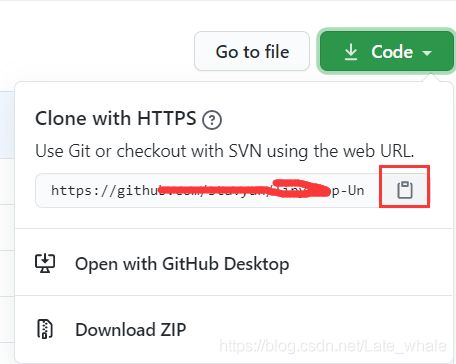Image resolution: width=456 pixels, height=364 pixels.
Task: Click the red scribble covering the URL
Action: (x=245, y=189)
